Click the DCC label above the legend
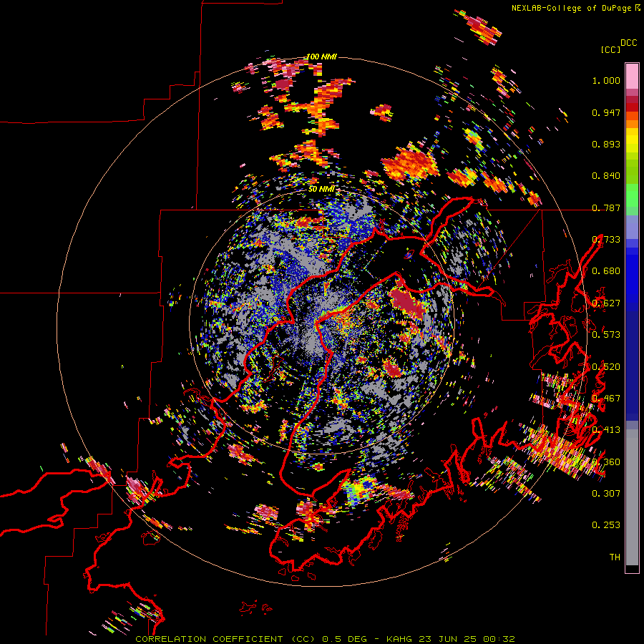644x644 pixels. pyautogui.click(x=628, y=43)
